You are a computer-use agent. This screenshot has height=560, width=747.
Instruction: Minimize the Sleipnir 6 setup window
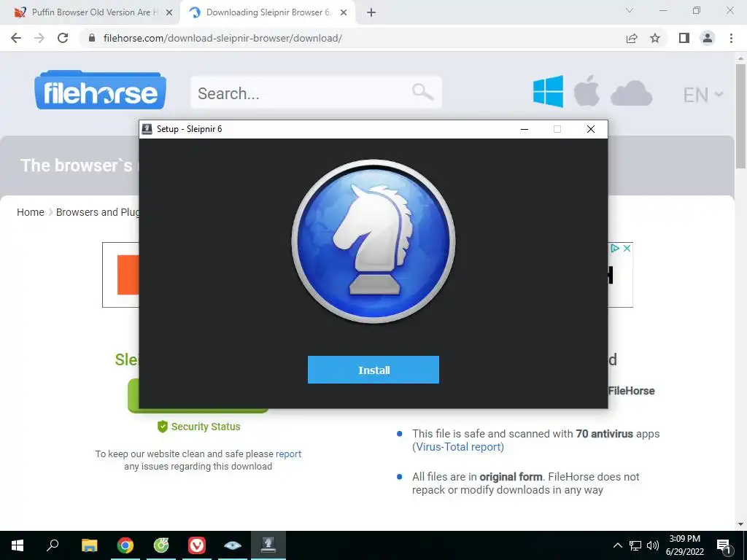tap(525, 129)
